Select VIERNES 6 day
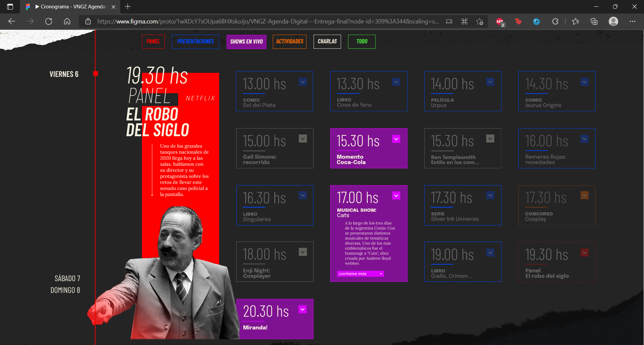 click(64, 74)
